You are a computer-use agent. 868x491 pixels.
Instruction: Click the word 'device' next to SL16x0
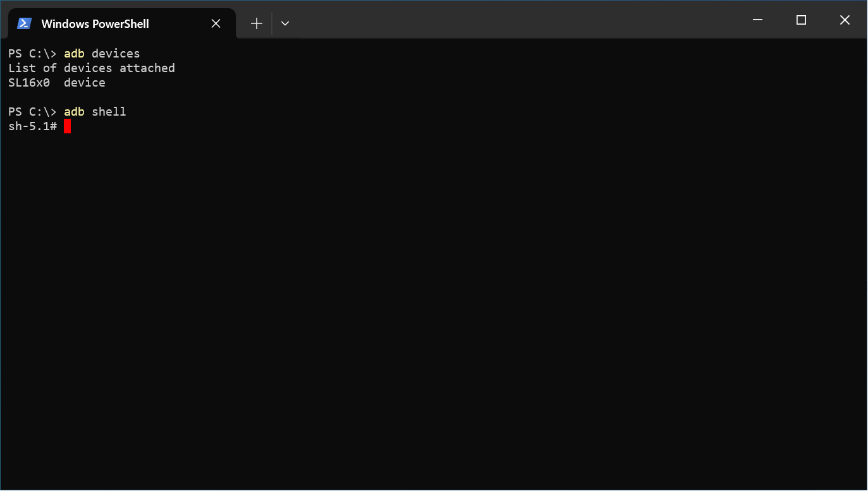click(x=84, y=82)
